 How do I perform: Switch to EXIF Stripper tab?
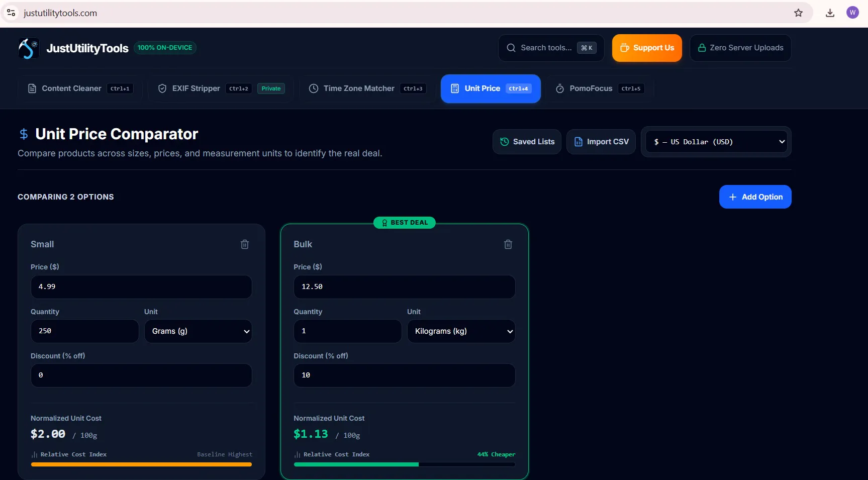point(221,88)
